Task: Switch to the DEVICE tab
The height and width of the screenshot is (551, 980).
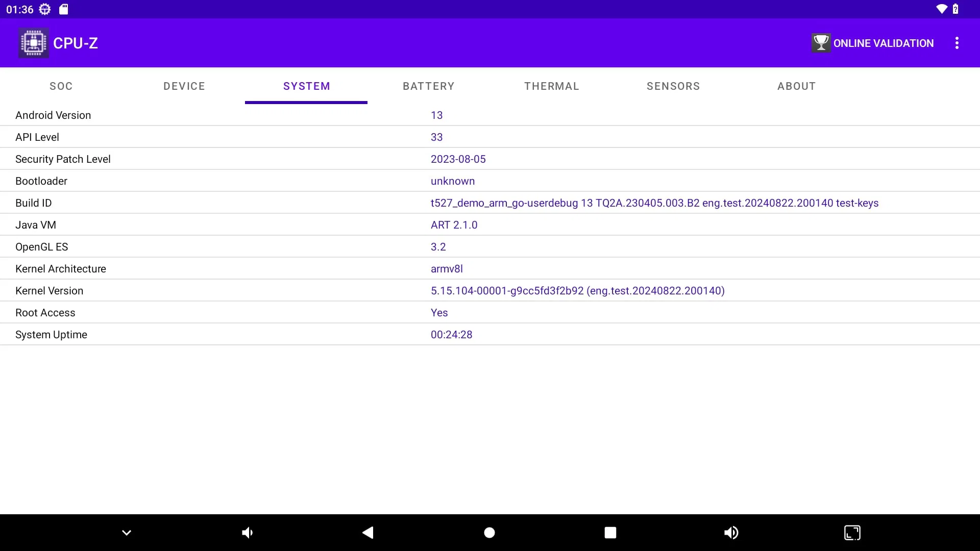Action: pos(184,86)
